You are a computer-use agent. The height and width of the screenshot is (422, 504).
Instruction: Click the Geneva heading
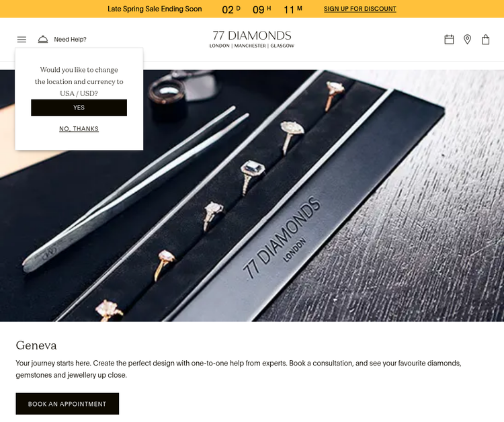tap(36, 345)
